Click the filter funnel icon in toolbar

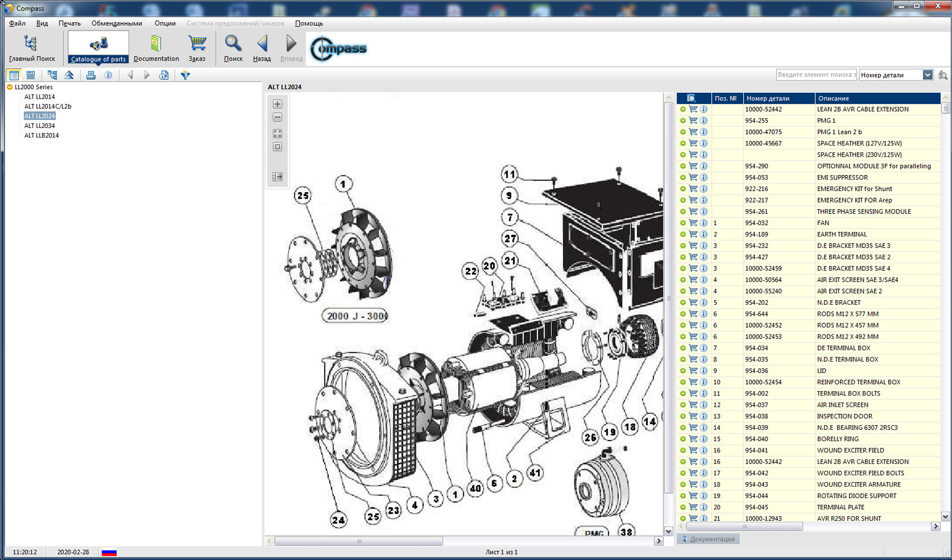(185, 75)
